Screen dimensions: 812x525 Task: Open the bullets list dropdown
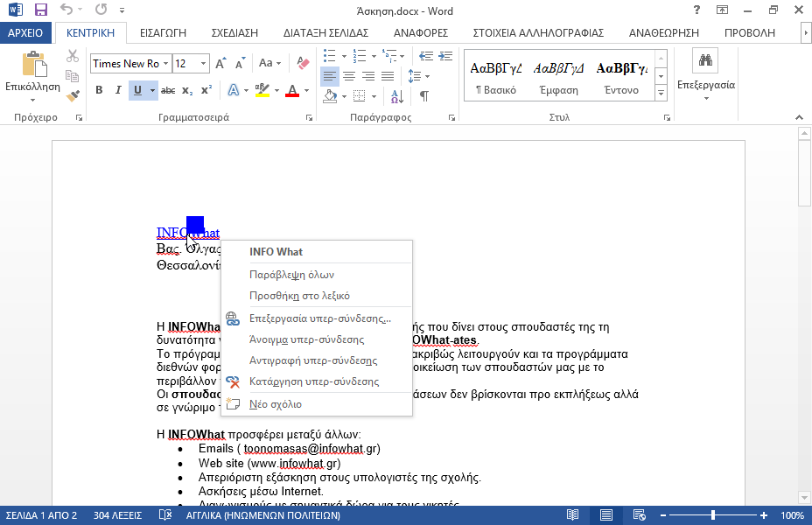[344, 56]
